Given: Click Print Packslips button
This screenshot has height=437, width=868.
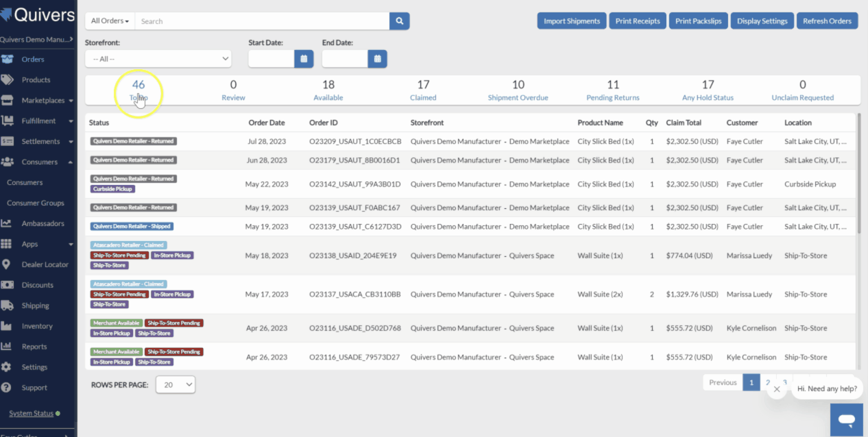Looking at the screenshot, I should point(698,21).
